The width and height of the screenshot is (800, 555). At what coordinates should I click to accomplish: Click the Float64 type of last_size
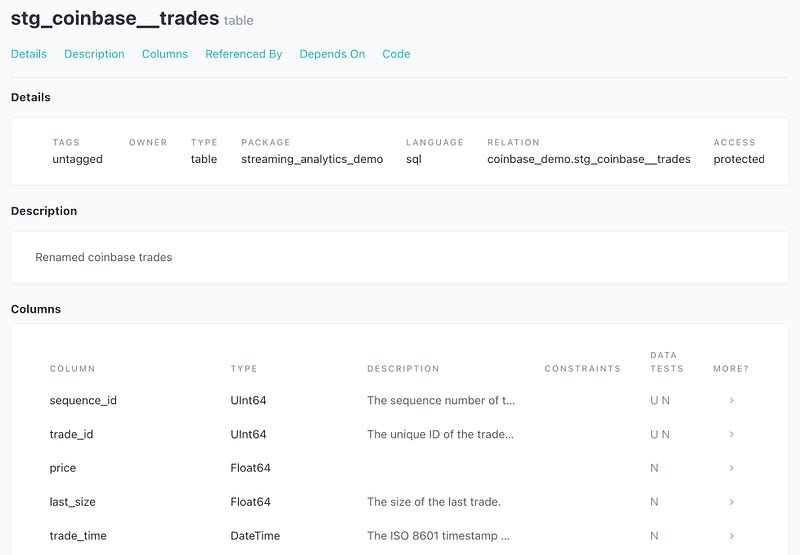point(251,502)
